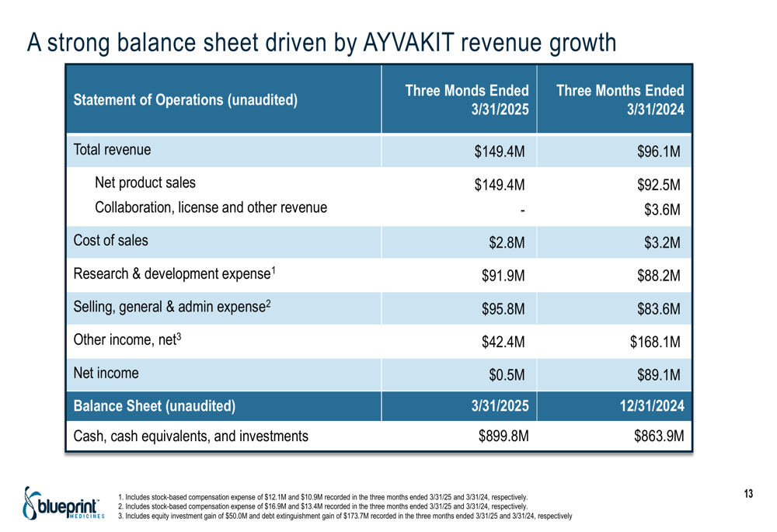The image size is (777, 532).
Task: Select the slide page number 13
Action: tap(748, 494)
